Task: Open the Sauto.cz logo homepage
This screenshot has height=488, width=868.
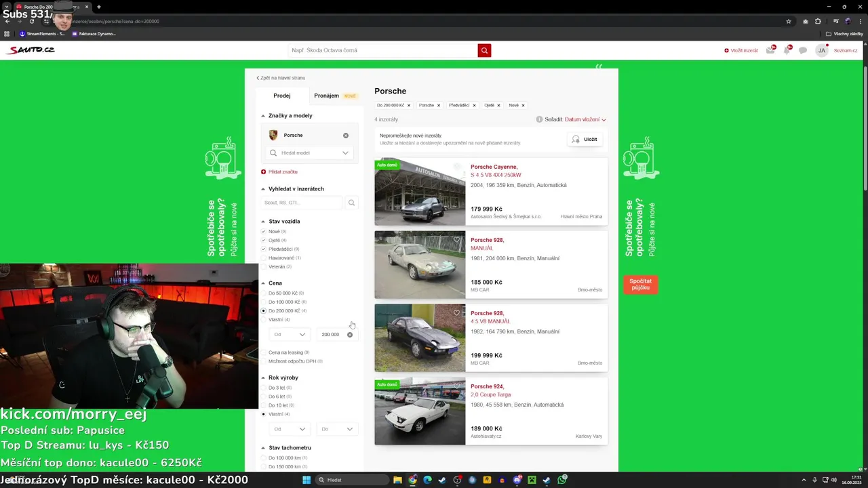Action: [x=31, y=50]
